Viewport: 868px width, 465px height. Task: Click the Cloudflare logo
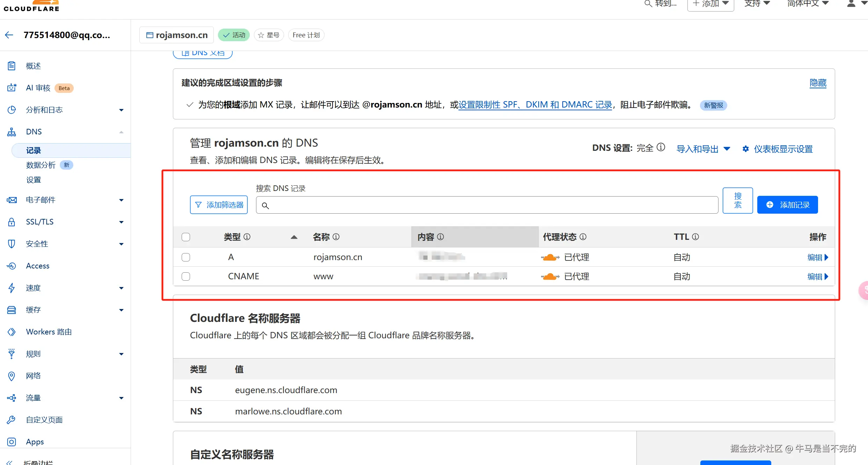tap(31, 6)
